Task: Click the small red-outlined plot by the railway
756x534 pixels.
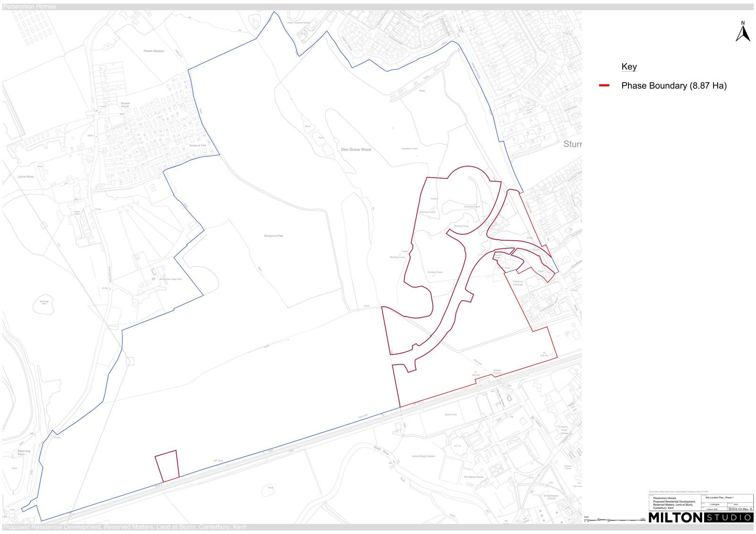Action: [167, 466]
